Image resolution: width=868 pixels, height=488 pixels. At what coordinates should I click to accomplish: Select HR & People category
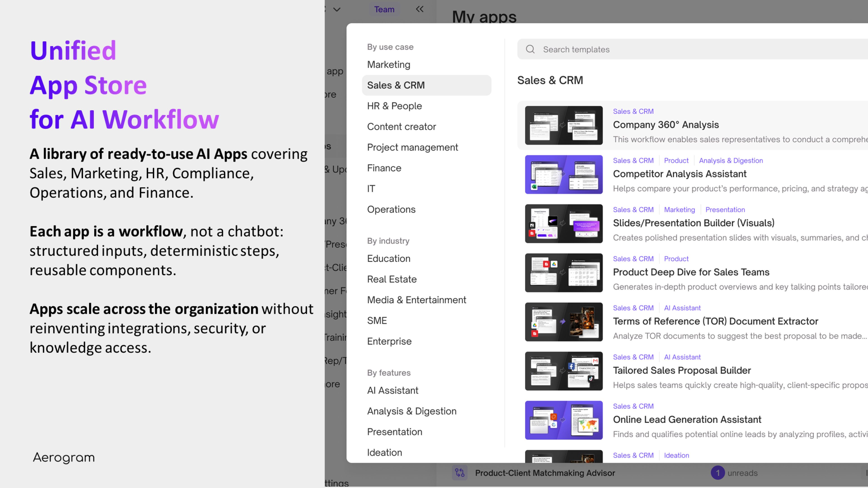click(x=394, y=106)
